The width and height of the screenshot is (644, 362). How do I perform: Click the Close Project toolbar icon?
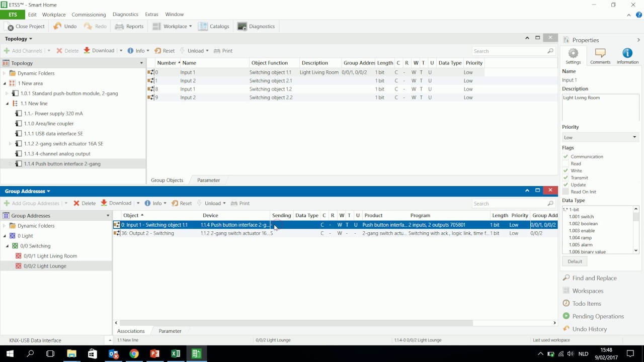click(10, 27)
